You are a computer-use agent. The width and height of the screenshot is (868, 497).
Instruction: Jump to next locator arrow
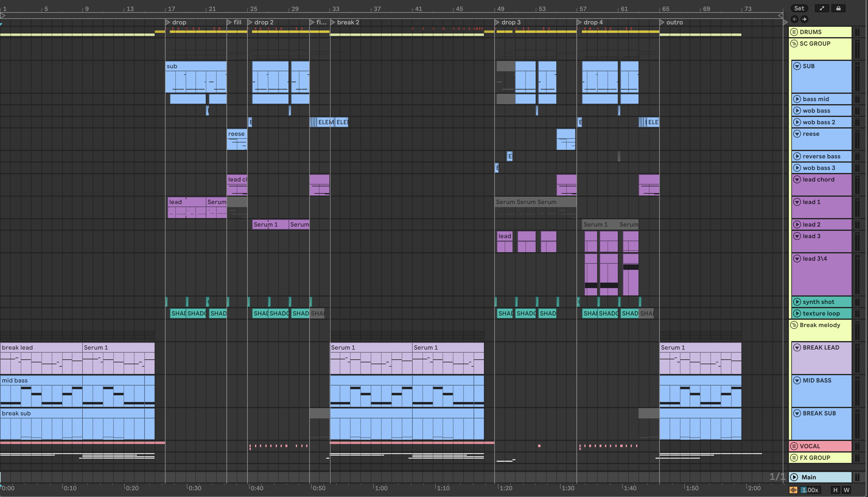point(804,19)
